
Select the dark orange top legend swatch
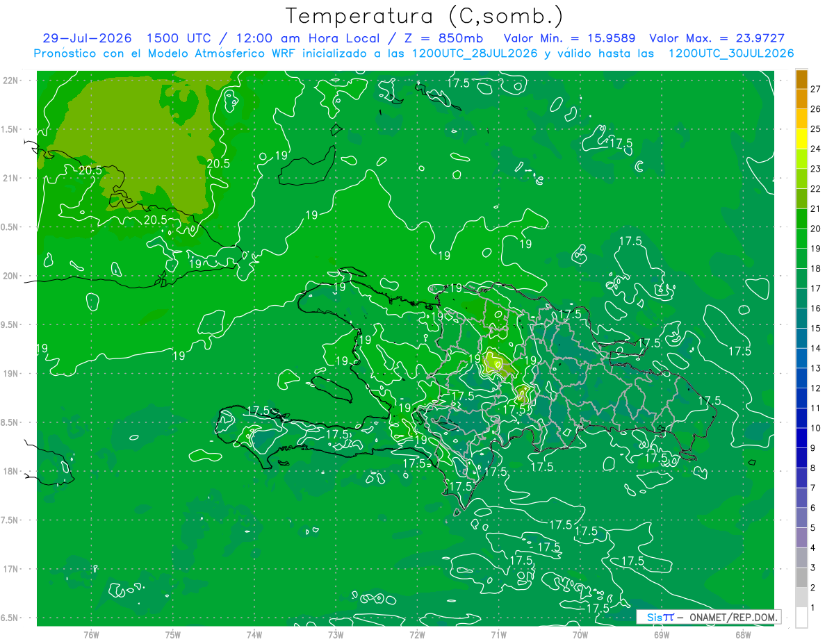pos(801,79)
